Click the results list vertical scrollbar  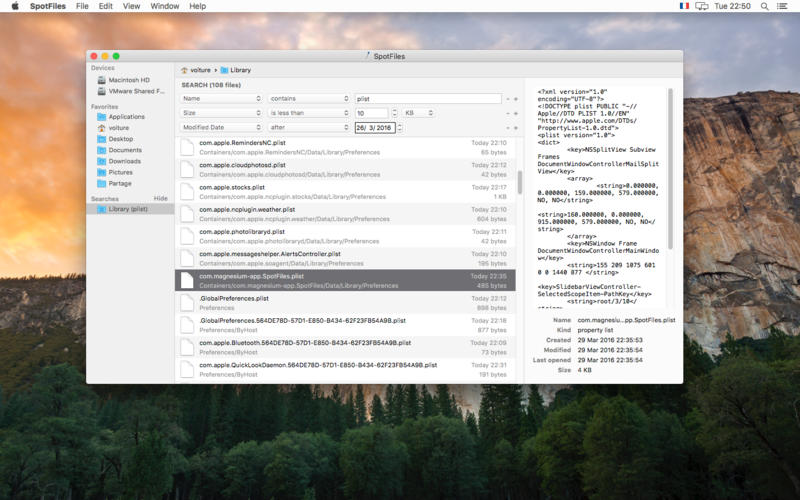point(520,182)
